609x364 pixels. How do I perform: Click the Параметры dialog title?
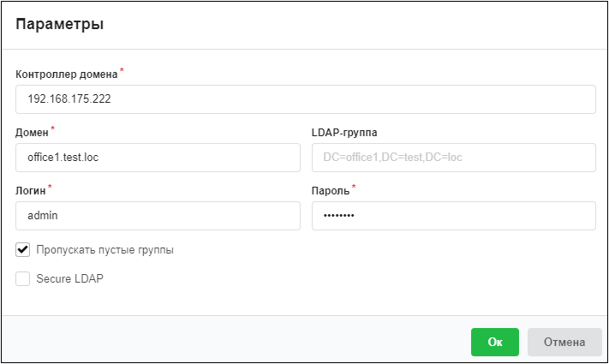60,24
